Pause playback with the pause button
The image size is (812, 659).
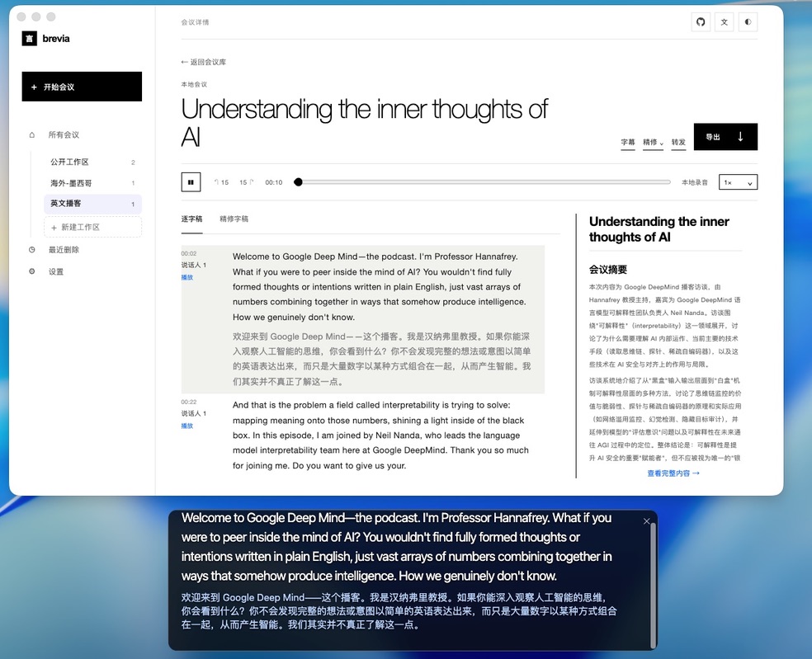coord(191,182)
